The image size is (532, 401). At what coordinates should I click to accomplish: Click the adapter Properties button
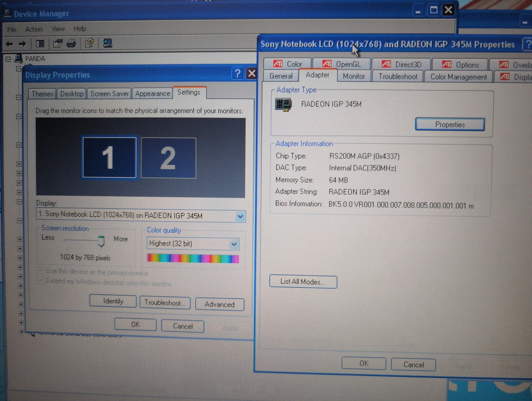pyautogui.click(x=450, y=125)
